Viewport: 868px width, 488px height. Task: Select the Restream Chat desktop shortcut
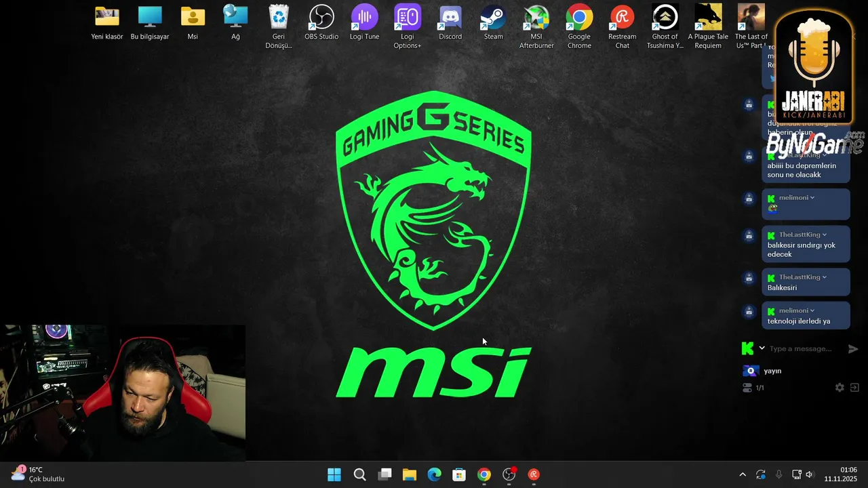[x=623, y=27]
